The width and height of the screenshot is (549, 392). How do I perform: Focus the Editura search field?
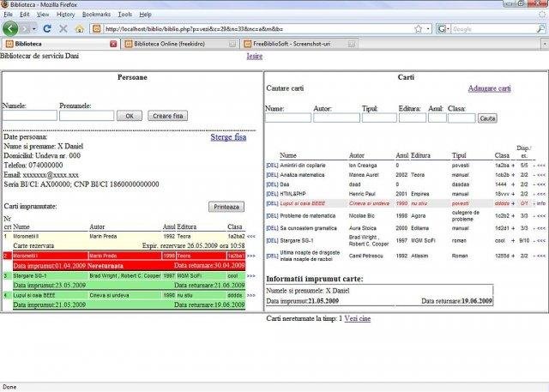point(413,118)
